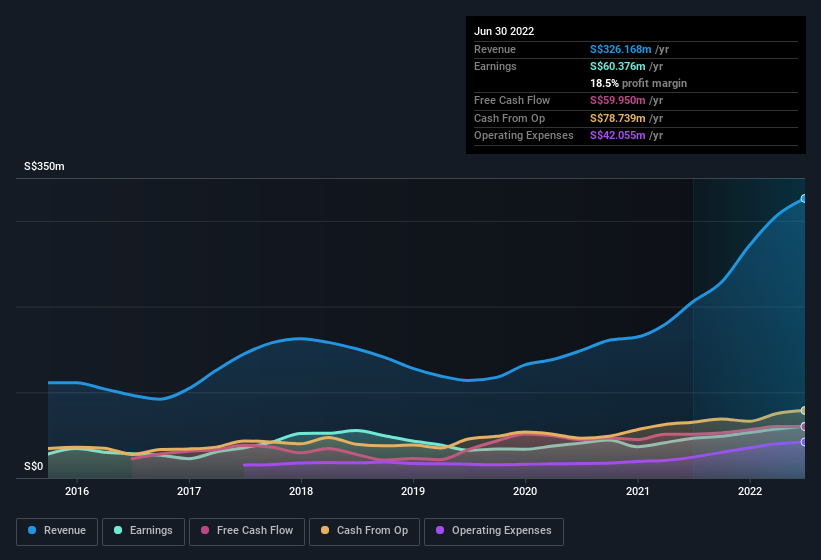This screenshot has height=560, width=821.
Task: Click the pink Free Cash Flow legend dot
Action: pyautogui.click(x=205, y=530)
